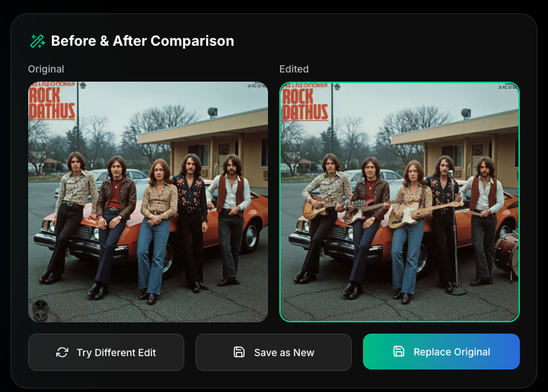Select the Edited image thumbnail

(x=400, y=202)
